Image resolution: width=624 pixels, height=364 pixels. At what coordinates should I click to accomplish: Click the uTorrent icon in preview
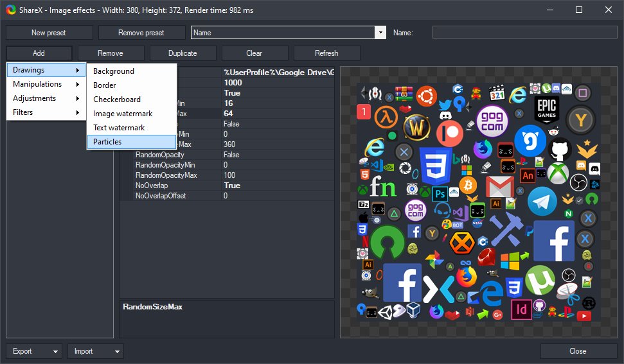tap(540, 281)
